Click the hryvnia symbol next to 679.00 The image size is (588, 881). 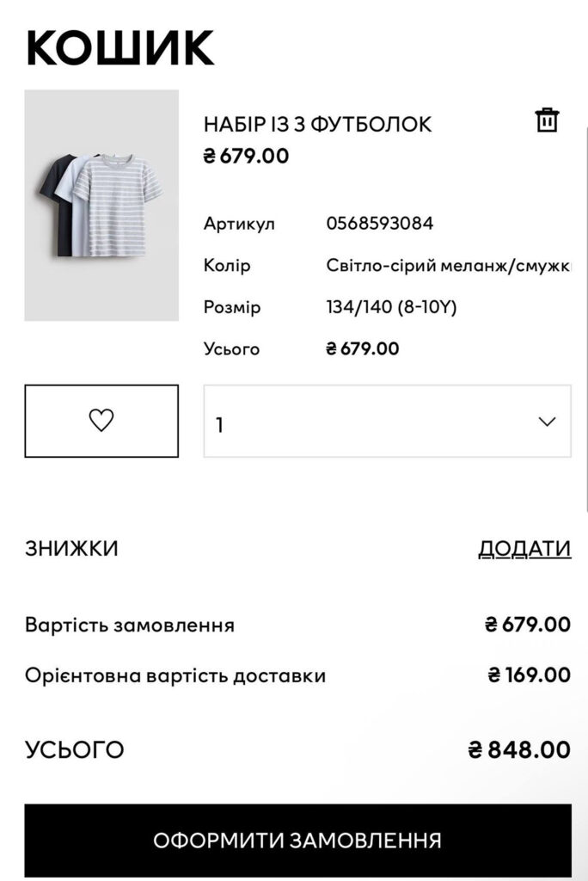click(x=209, y=157)
